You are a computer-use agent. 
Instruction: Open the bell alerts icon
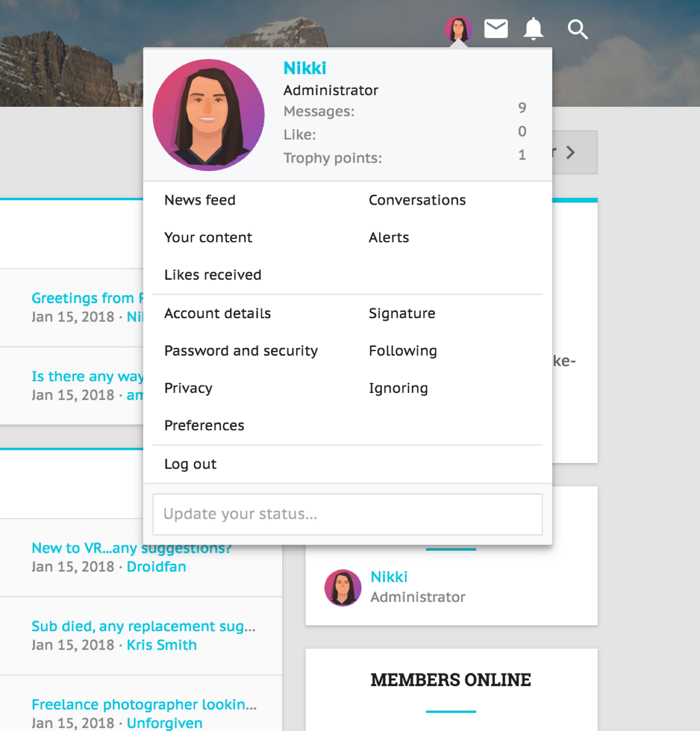[x=533, y=29]
